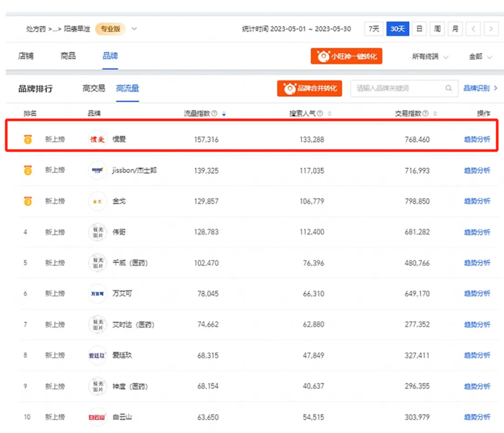
Task: Click the jissbon brand logo icon
Action: (97, 170)
